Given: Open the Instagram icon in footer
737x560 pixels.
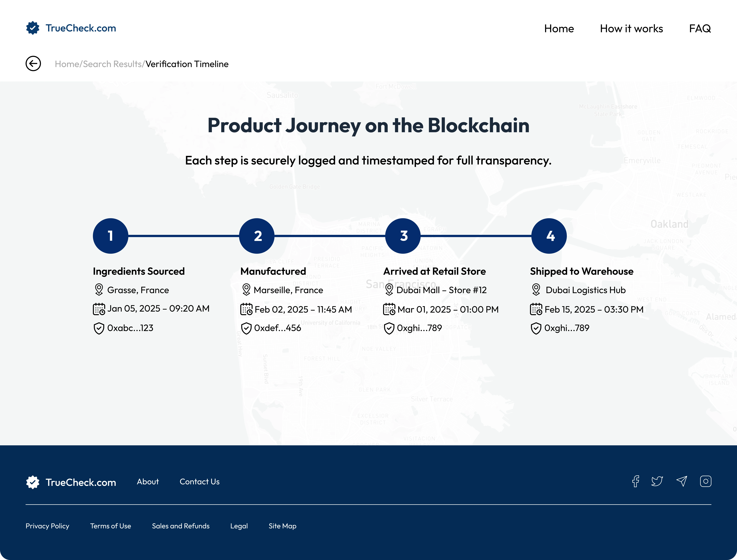Looking at the screenshot, I should point(705,481).
